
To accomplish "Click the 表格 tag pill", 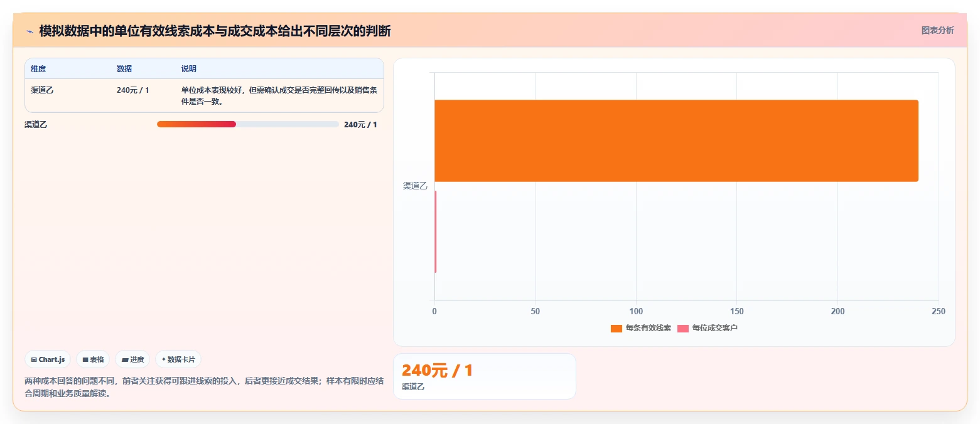I will pos(93,359).
